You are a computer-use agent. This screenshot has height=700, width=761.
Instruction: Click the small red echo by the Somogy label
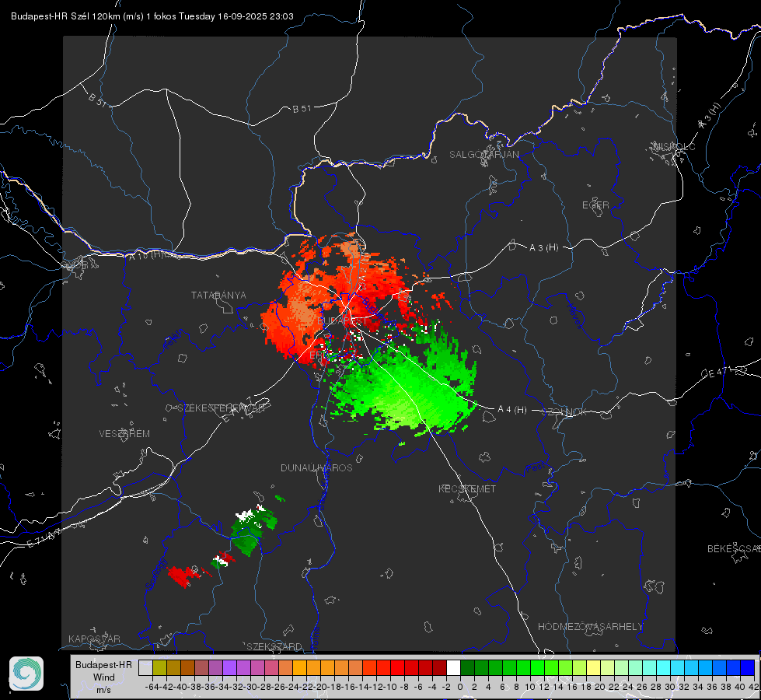(183, 576)
